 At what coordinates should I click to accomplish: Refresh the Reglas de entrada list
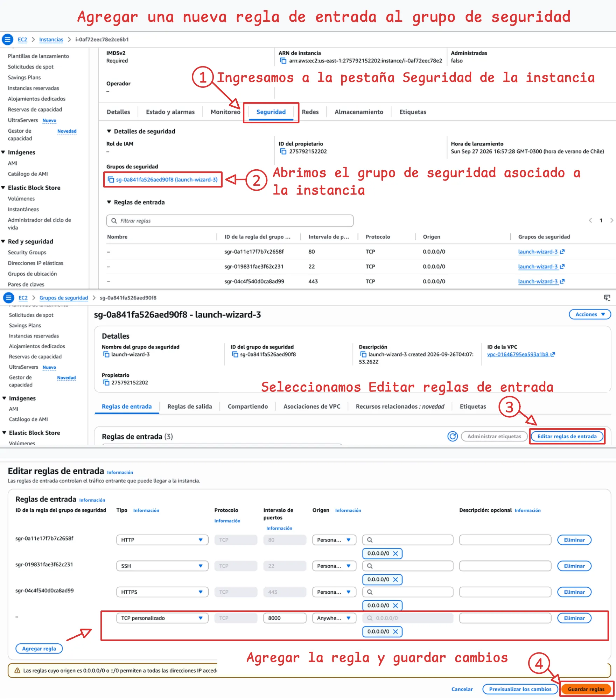click(x=453, y=436)
